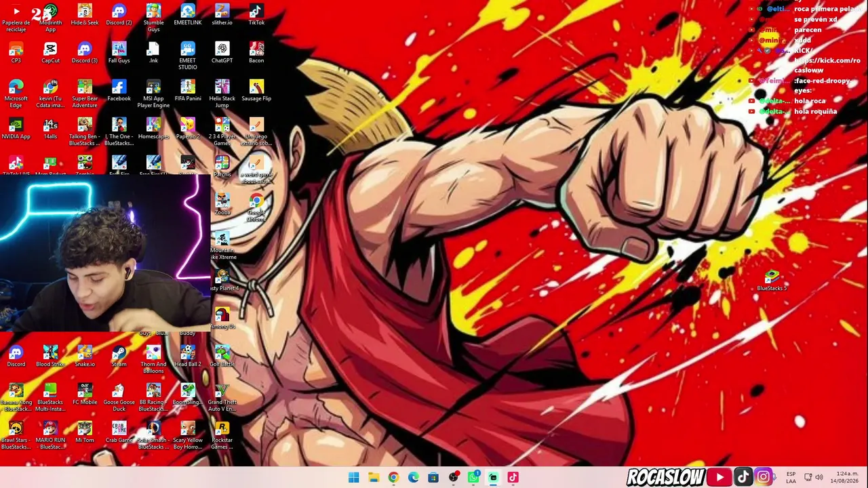Select the plain Discord desktop shortcut
The image size is (868, 488).
16,357
